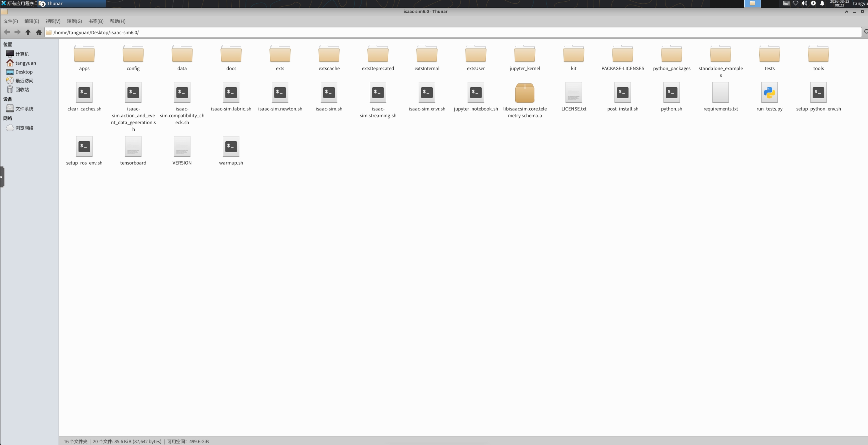Click the volume icon in system tray
Viewport: 868px width, 445px height.
(804, 3)
